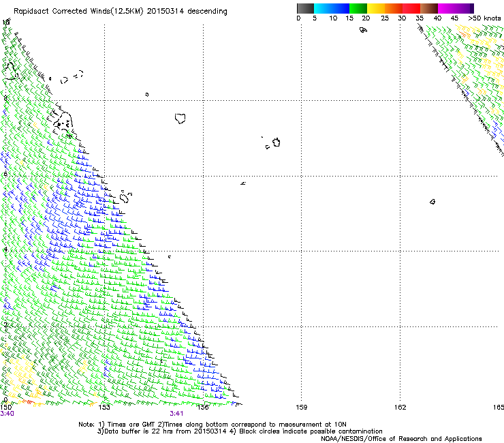Click the note 'Black circles indicate possible contamination'
The height and width of the screenshot is (443, 504).
[311, 431]
